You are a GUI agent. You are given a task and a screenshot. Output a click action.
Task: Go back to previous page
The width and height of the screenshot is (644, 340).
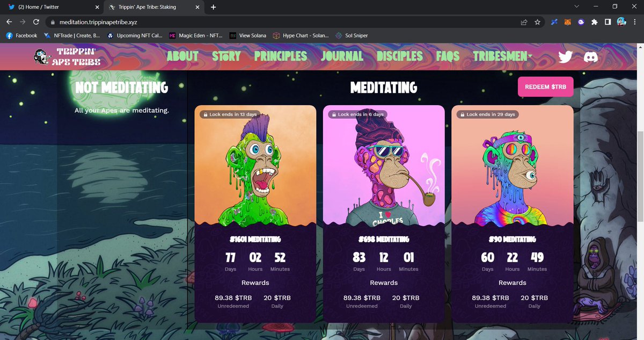9,22
